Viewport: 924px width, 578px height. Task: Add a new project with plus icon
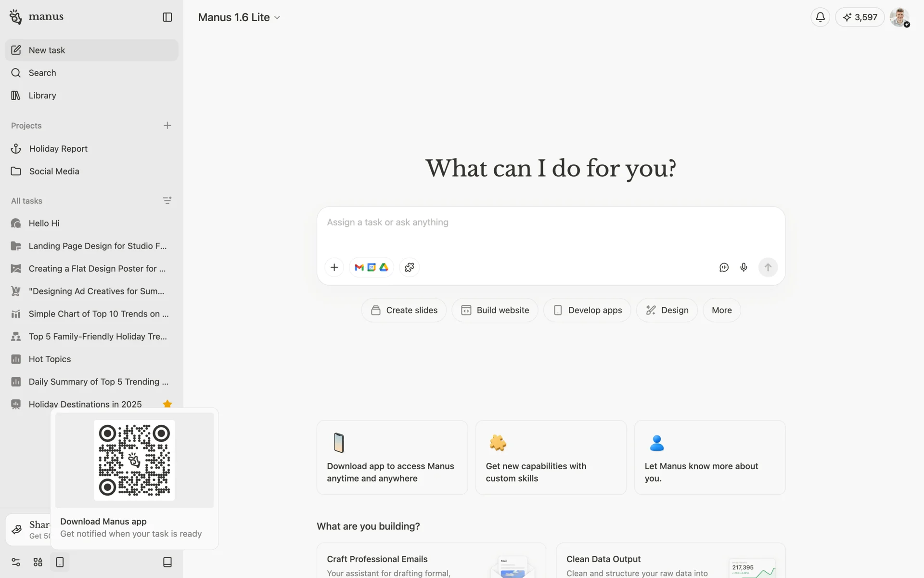[167, 126]
